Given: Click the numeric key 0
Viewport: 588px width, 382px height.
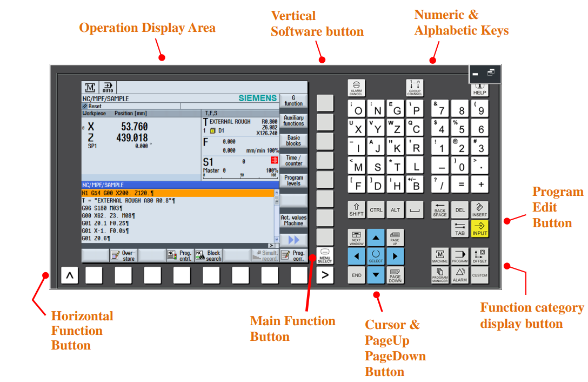Looking at the screenshot, I should tap(460, 165).
